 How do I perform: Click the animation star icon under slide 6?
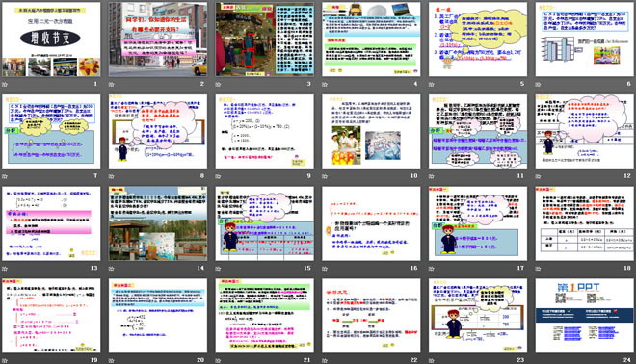[x=539, y=85]
